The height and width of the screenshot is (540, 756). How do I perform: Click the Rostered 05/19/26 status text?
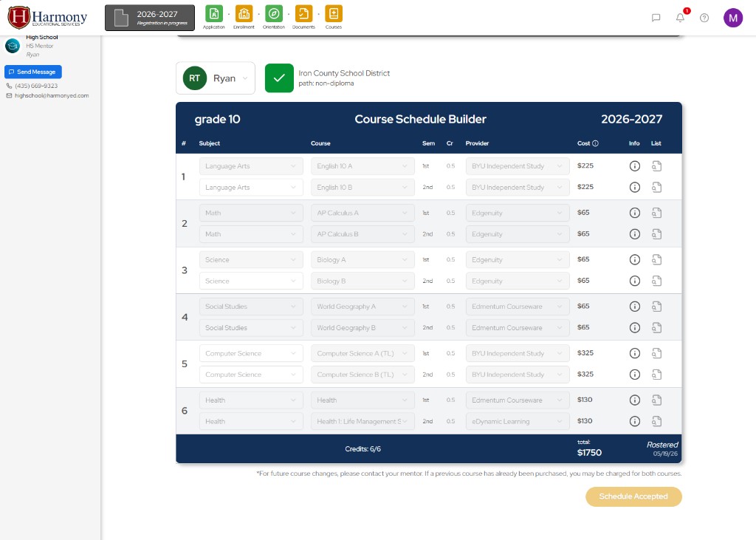(x=662, y=449)
